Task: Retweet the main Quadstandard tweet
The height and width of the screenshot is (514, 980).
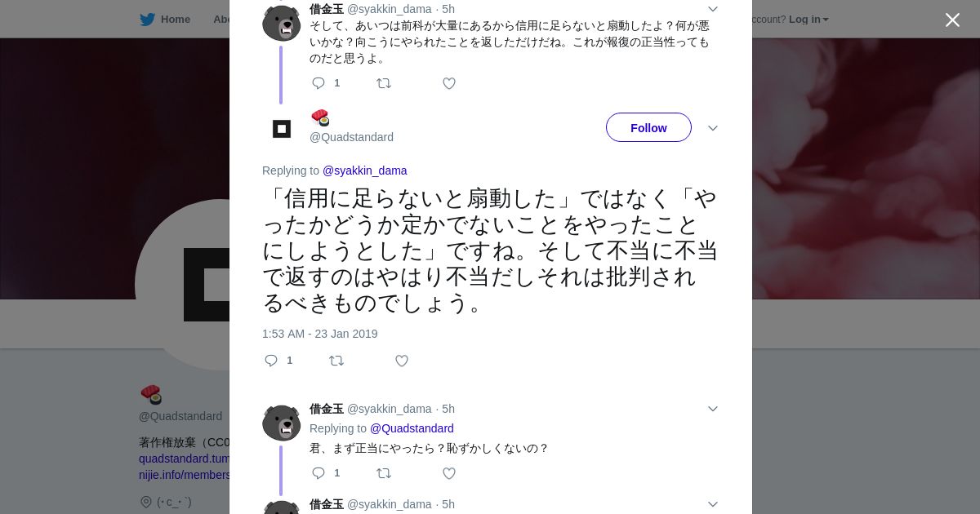Action: click(x=336, y=361)
